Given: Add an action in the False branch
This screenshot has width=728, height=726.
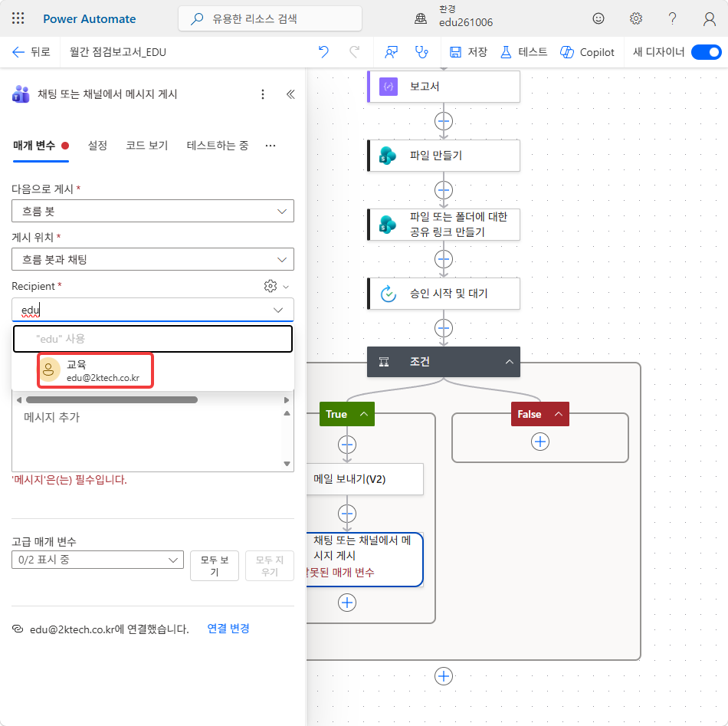Looking at the screenshot, I should (540, 442).
